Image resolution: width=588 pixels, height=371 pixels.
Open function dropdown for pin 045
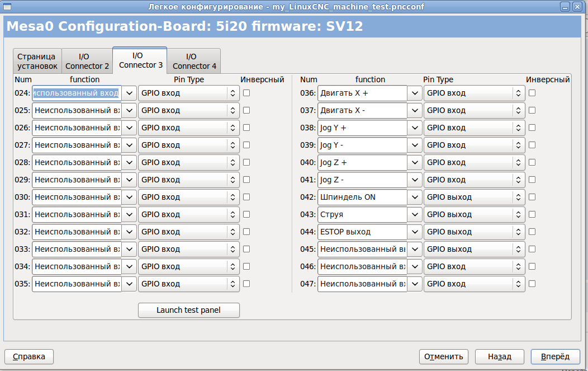(x=415, y=250)
